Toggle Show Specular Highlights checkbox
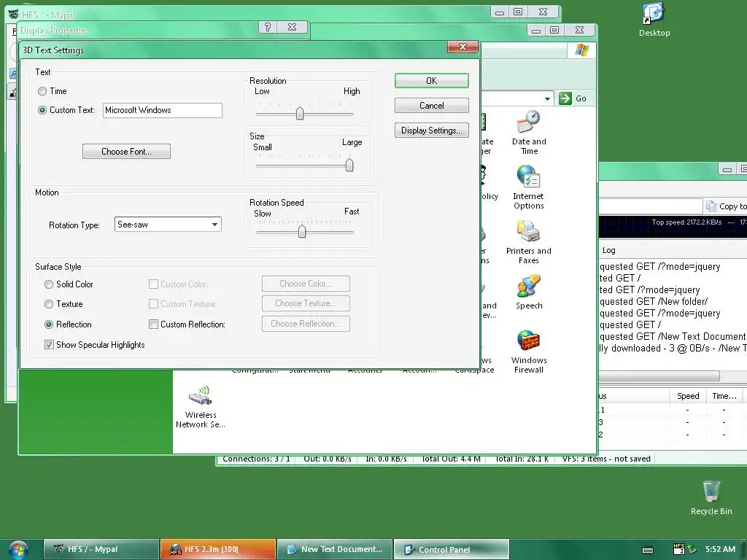This screenshot has width=747, height=560. pyautogui.click(x=49, y=344)
